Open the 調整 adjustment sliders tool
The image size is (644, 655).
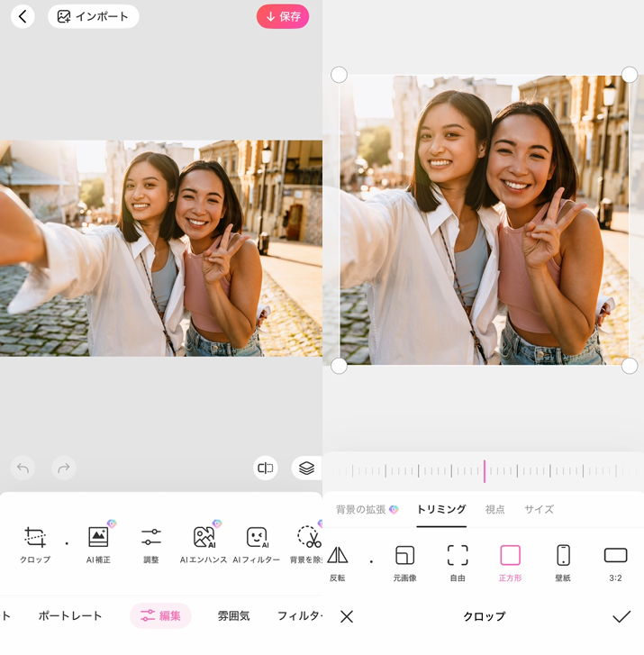pos(150,545)
